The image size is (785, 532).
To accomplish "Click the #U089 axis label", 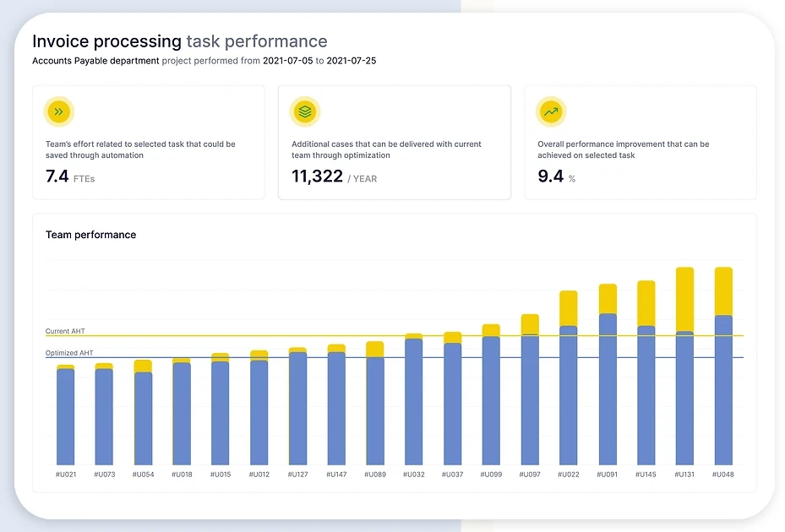I will point(375,475).
